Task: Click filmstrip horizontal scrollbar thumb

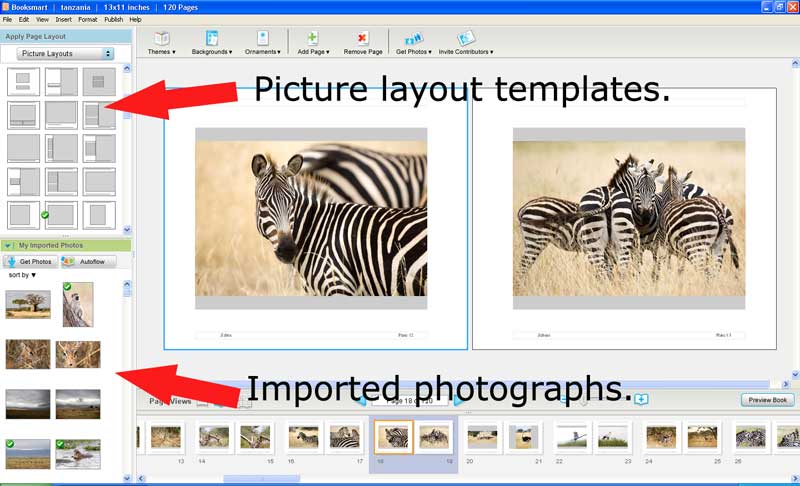Action: tap(262, 478)
